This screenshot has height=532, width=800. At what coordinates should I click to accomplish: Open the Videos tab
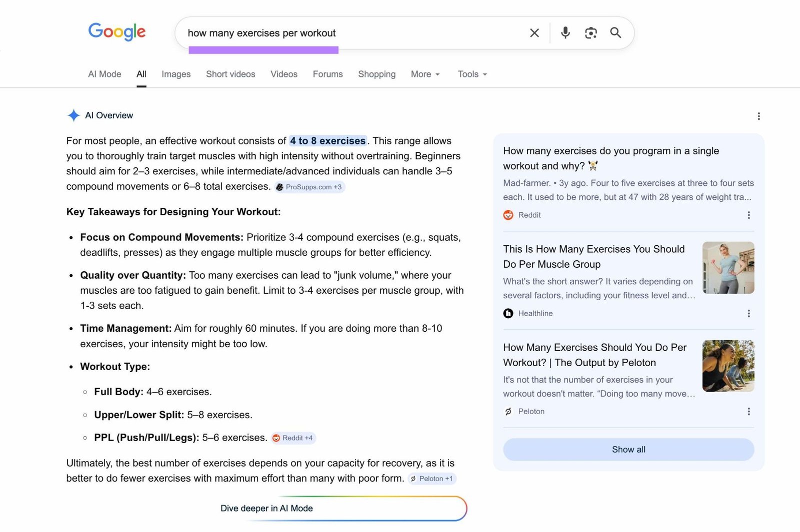[x=284, y=74]
